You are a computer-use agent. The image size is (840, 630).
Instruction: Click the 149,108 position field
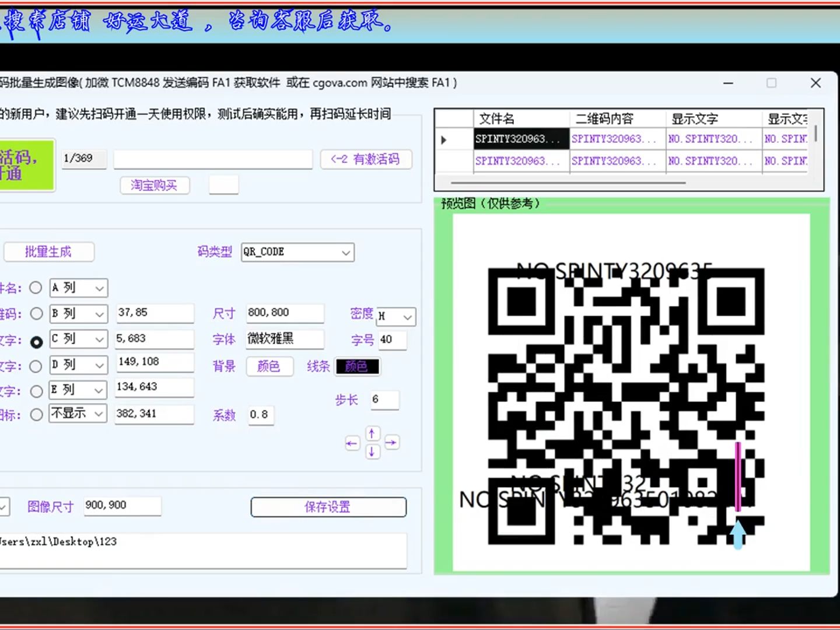click(x=155, y=362)
